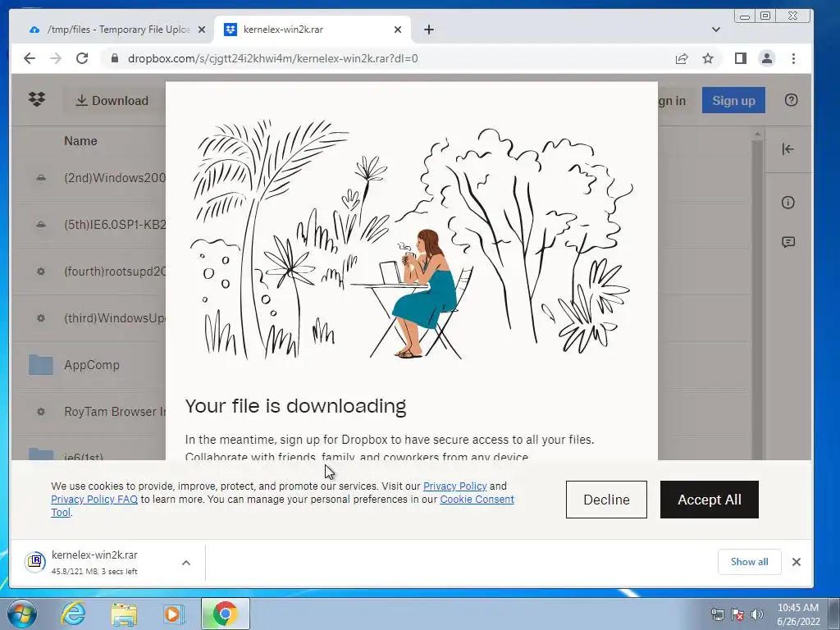Open the comments icon in sidebar

pos(788,242)
